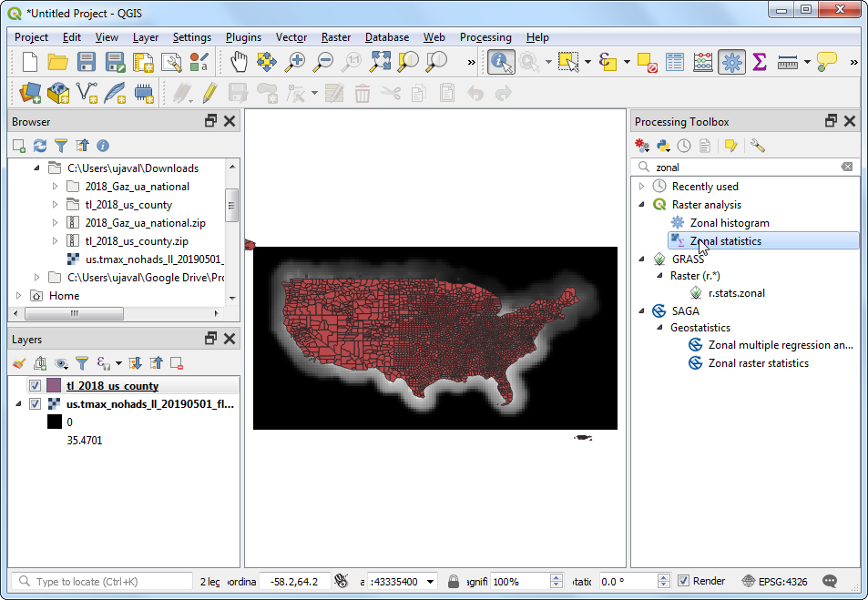Viewport: 868px width, 600px height.
Task: Open the Processing menu
Action: coord(485,37)
